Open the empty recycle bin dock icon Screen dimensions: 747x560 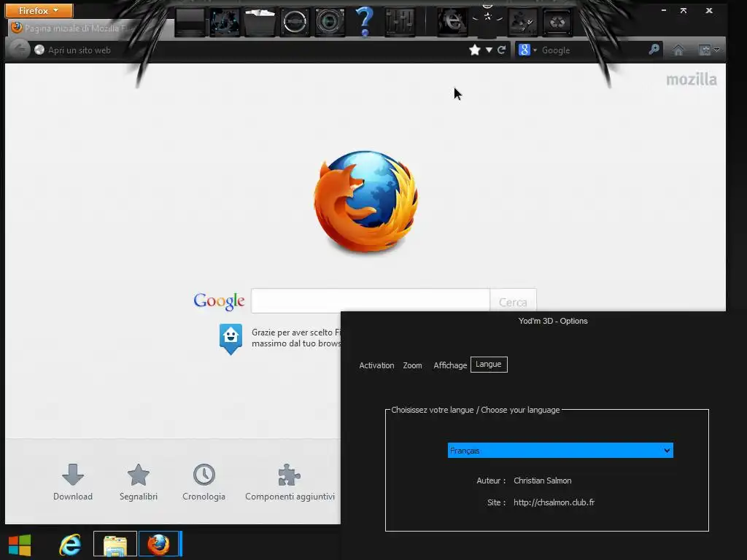(557, 22)
